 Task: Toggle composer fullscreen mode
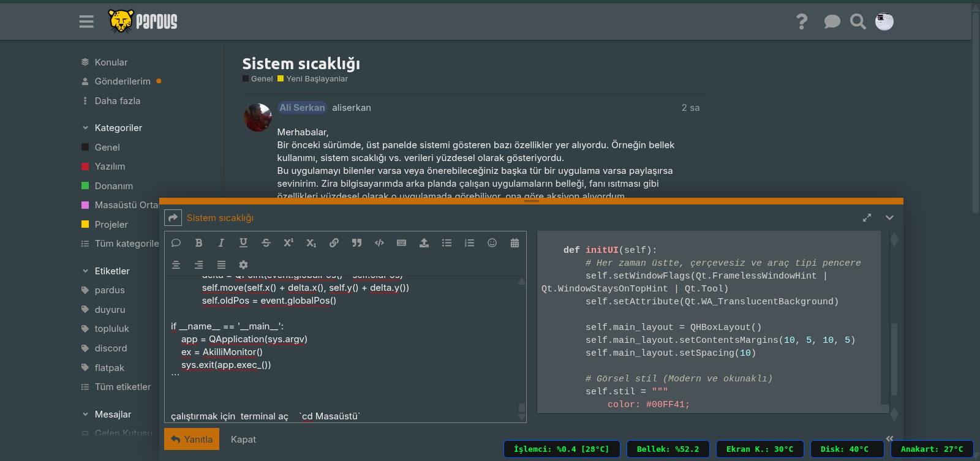[867, 218]
